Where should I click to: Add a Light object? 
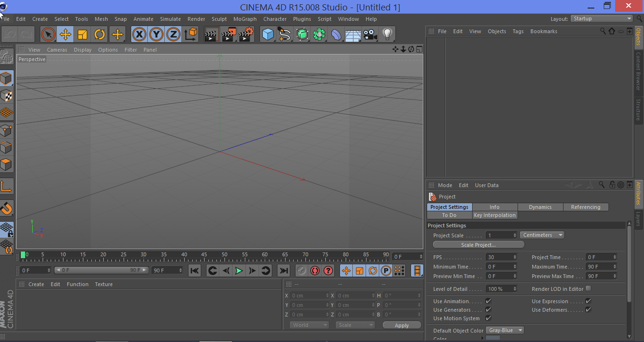coord(387,34)
